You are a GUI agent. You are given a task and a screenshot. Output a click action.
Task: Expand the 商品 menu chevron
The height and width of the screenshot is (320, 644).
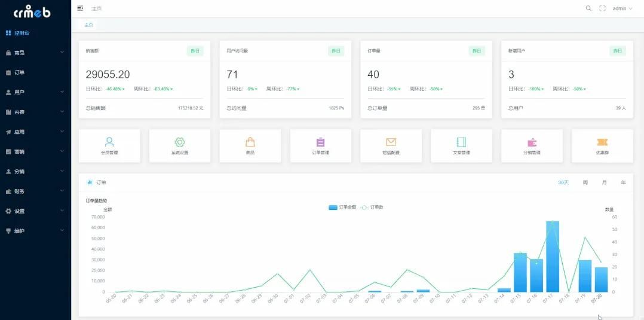(x=62, y=52)
